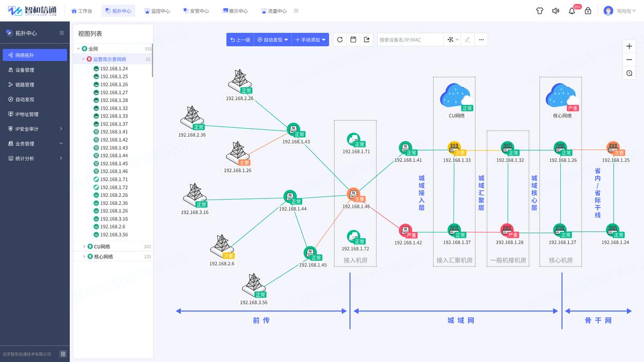Click the theme skin shirt icon
Viewport: 644px width, 362px height.
[x=540, y=11]
